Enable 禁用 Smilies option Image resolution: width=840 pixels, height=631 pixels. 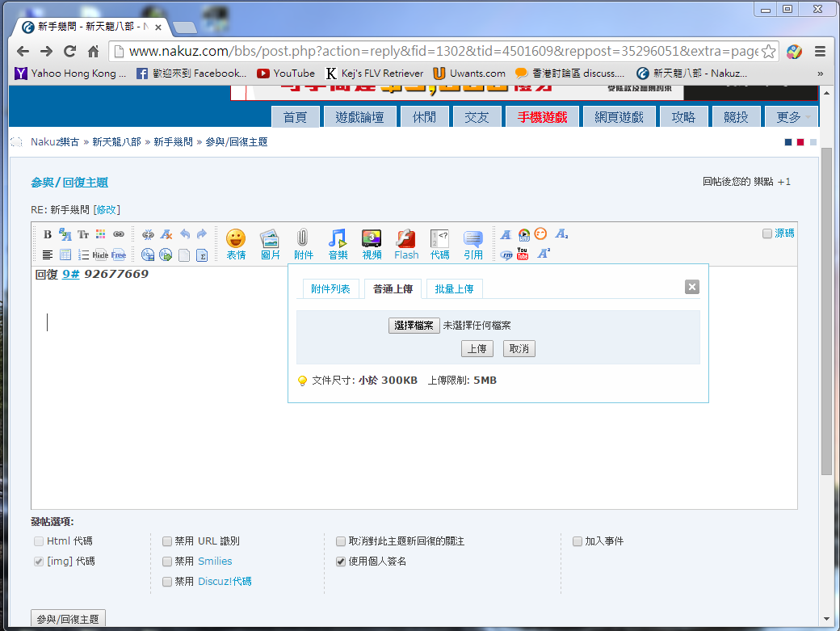(167, 562)
